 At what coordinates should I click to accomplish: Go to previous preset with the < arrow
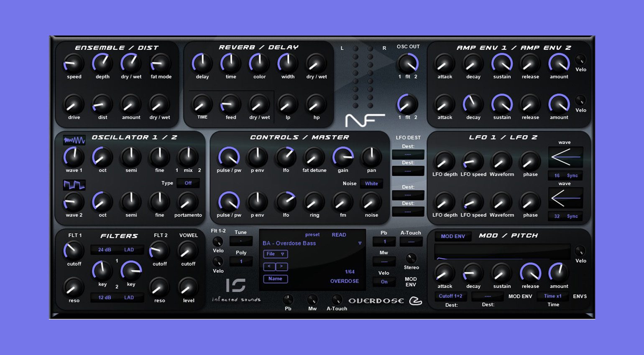[x=269, y=266]
